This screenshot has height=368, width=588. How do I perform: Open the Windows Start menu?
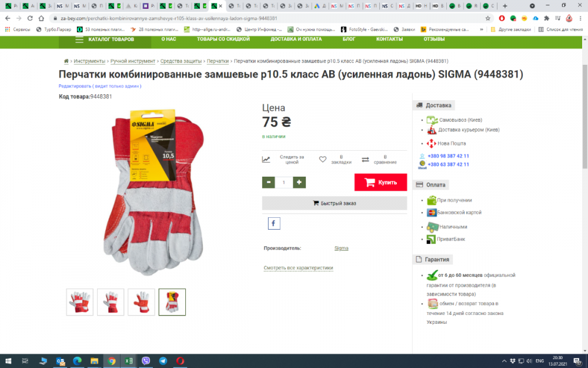tap(8, 362)
